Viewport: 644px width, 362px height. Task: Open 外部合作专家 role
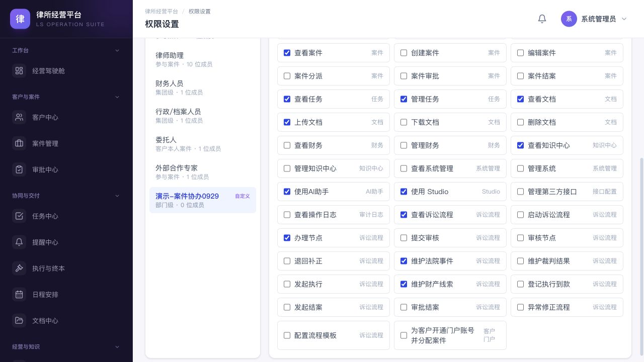click(x=203, y=172)
